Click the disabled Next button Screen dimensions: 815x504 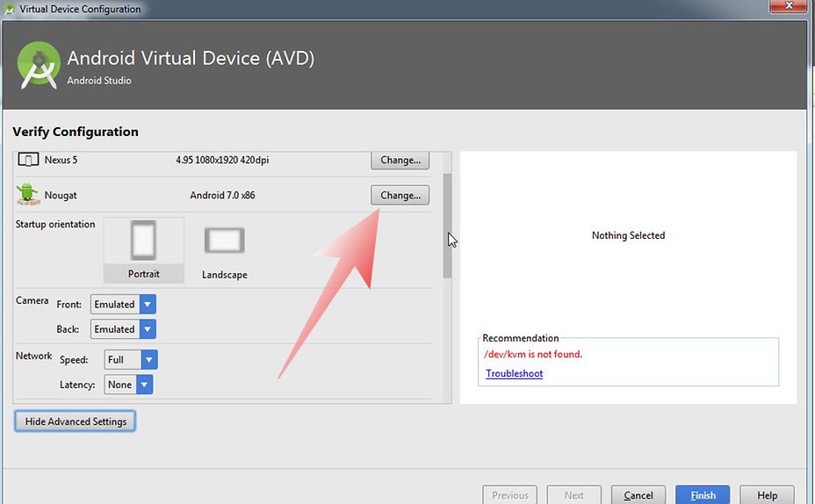tap(574, 495)
